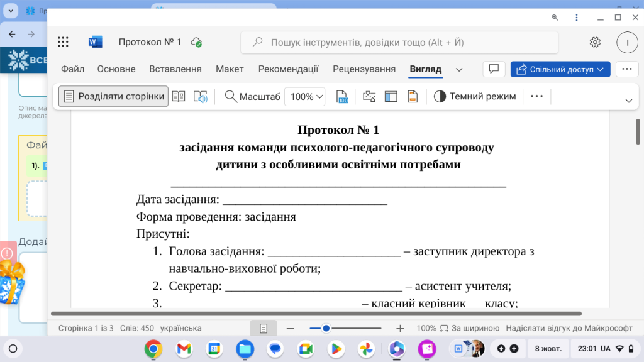Open Word settings gear
The height and width of the screenshot is (362, 644).
click(x=595, y=42)
